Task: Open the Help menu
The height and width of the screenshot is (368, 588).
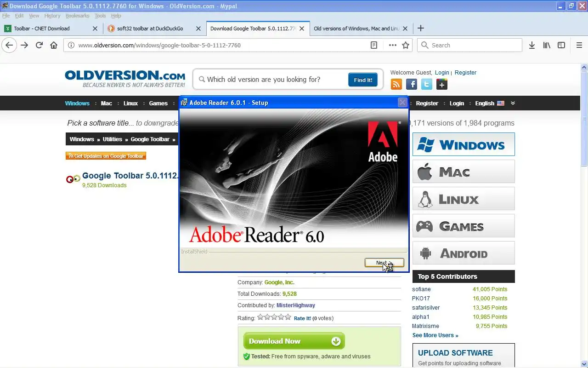Action: 116,16
